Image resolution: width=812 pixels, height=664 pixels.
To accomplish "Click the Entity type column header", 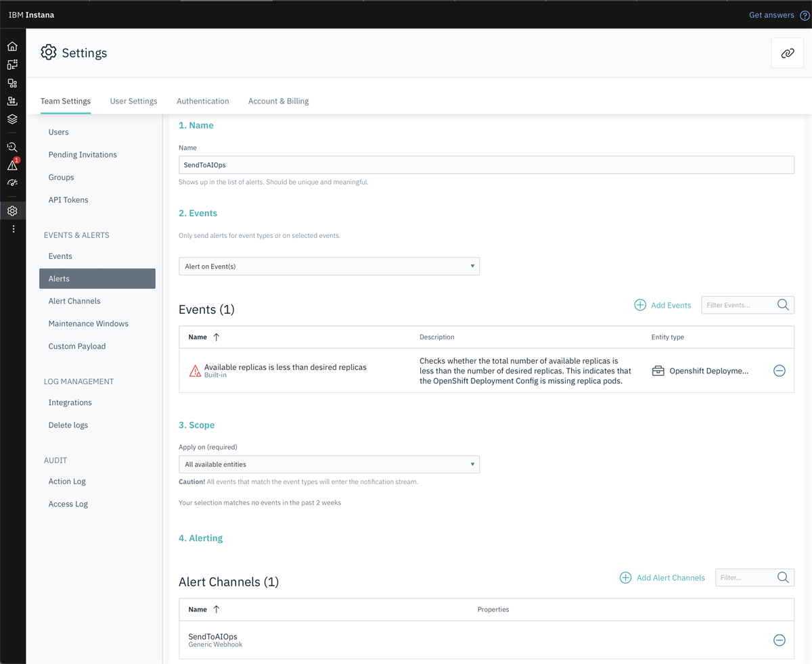I will [x=668, y=337].
